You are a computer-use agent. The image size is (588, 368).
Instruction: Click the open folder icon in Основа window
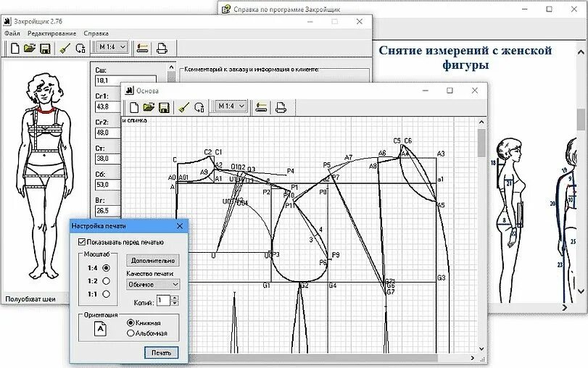[x=149, y=107]
